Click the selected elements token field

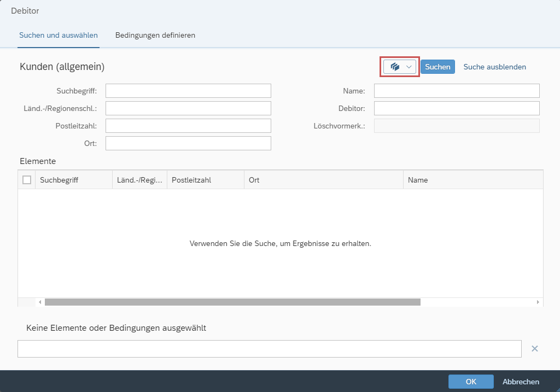(269, 349)
